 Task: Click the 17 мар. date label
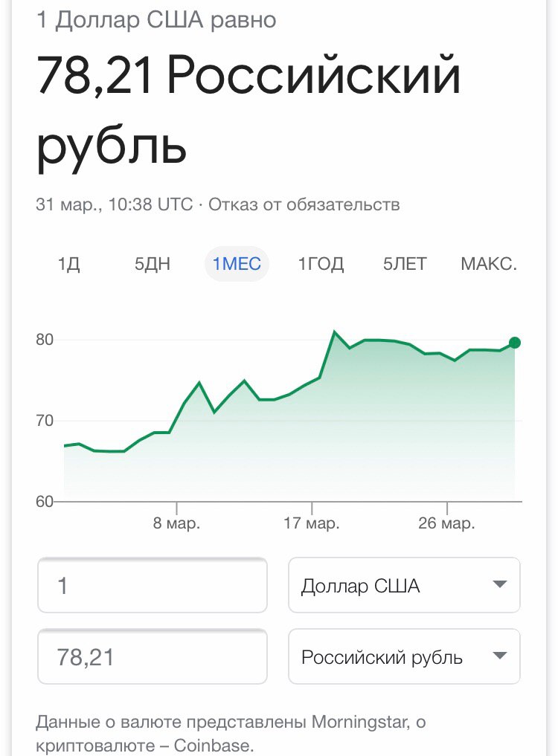[x=312, y=523]
